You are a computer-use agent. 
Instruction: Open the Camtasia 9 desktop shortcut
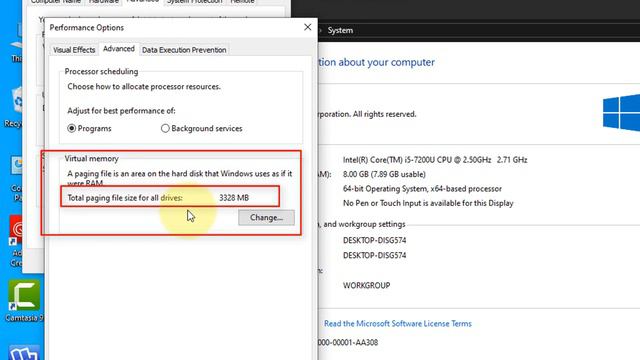click(x=24, y=301)
